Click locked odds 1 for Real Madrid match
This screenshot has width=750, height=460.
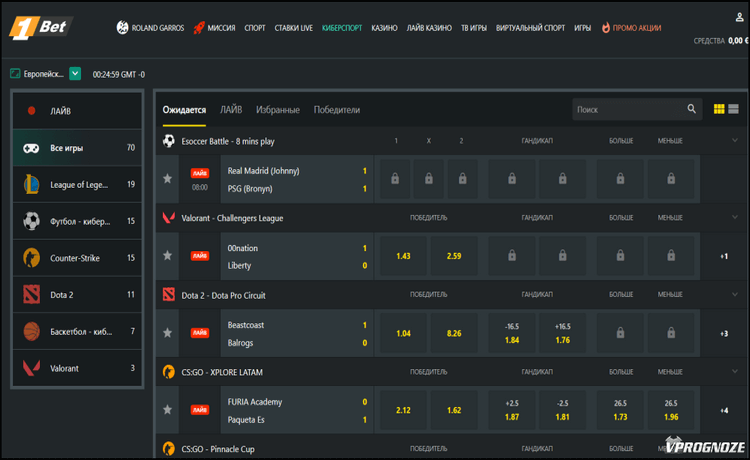[395, 179]
